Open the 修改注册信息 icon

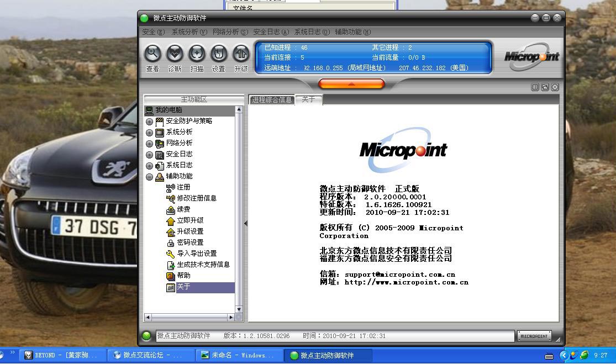[171, 199]
